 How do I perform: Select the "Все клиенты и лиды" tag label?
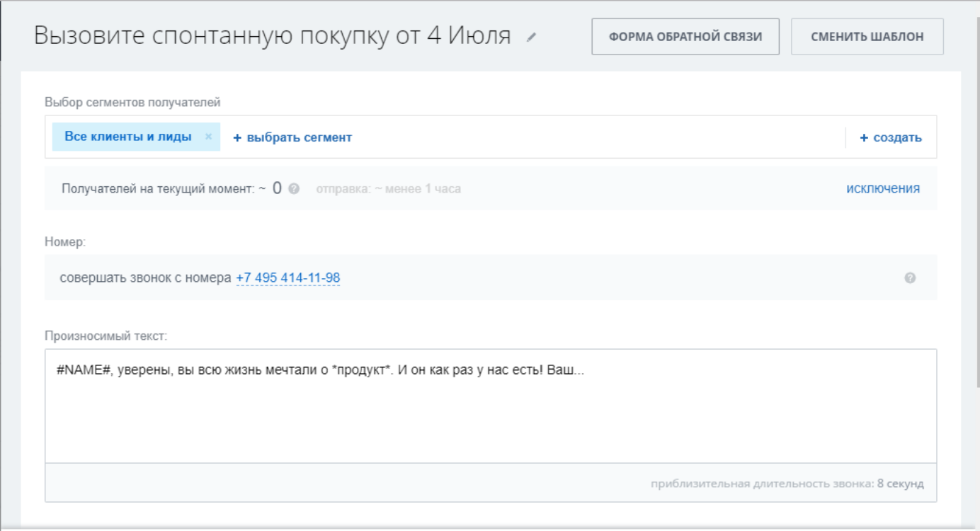pos(128,137)
